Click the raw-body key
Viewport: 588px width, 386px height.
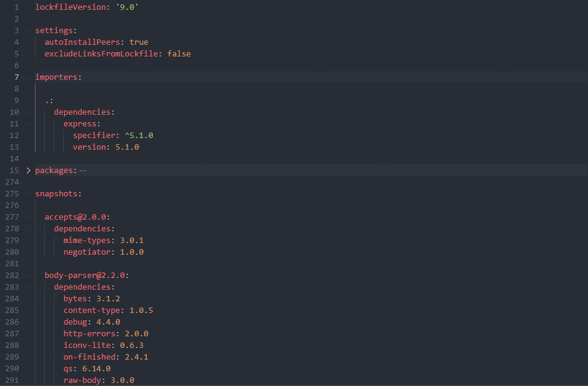click(x=82, y=380)
